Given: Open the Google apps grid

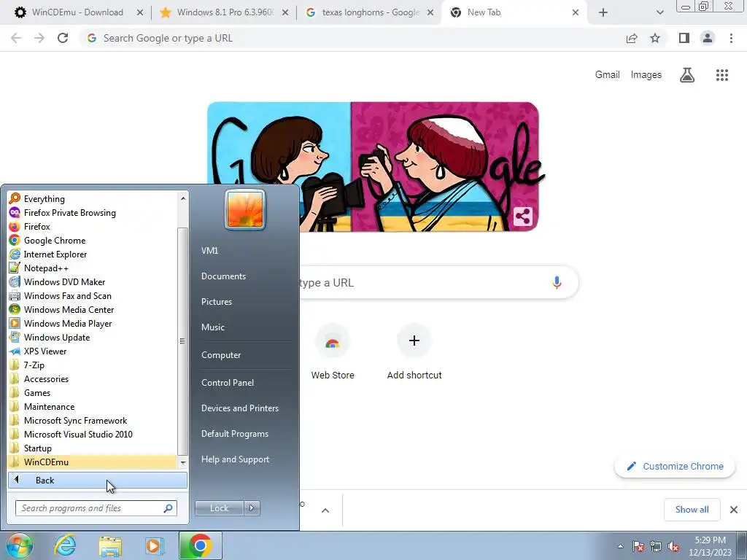Looking at the screenshot, I should [x=722, y=75].
